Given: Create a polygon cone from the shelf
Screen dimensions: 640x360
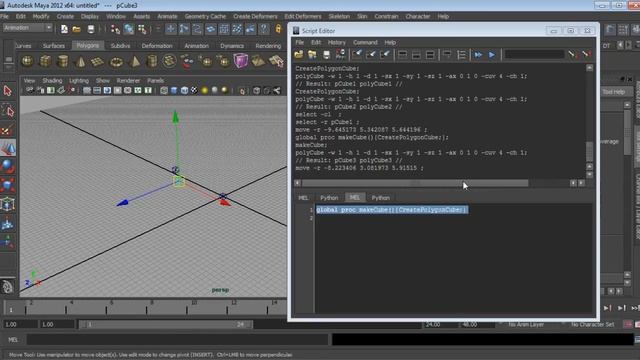Looking at the screenshot, I should click(x=80, y=62).
